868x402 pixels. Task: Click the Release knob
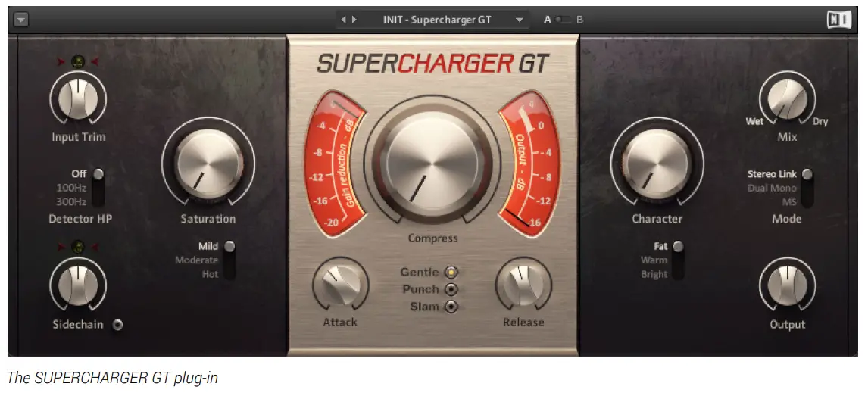tap(523, 285)
